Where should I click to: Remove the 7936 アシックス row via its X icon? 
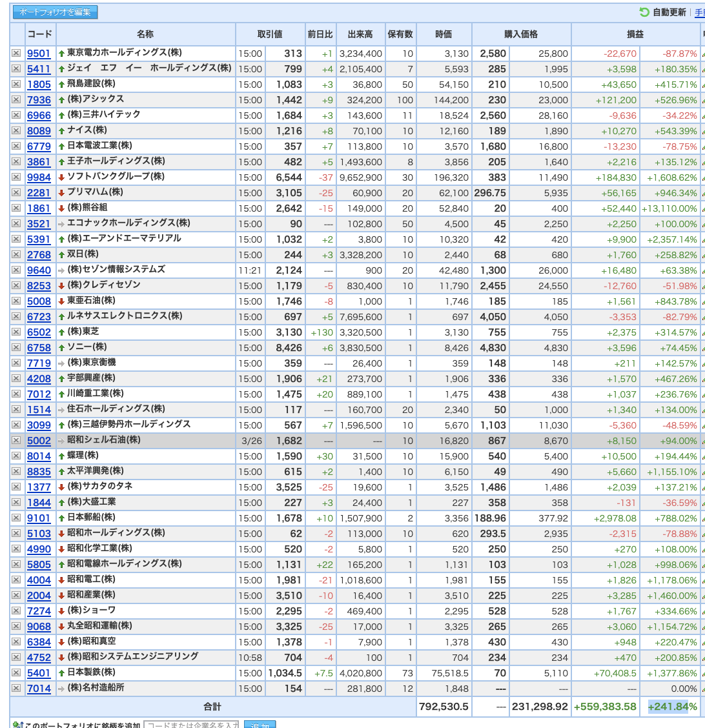coord(16,100)
